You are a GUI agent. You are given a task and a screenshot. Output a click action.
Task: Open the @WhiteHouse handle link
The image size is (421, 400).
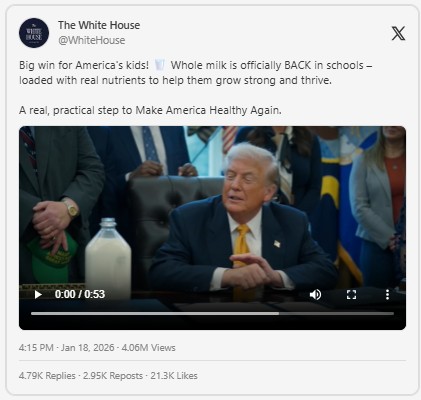[92, 40]
